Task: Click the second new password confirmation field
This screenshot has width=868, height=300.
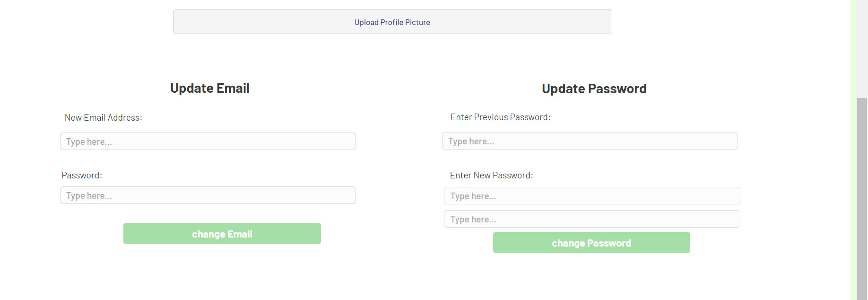Action: [591, 219]
